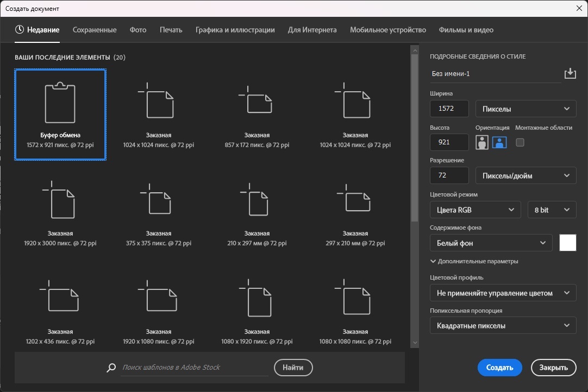588x392 pixels.
Task: Switch to the Фото tab
Action: click(x=138, y=30)
